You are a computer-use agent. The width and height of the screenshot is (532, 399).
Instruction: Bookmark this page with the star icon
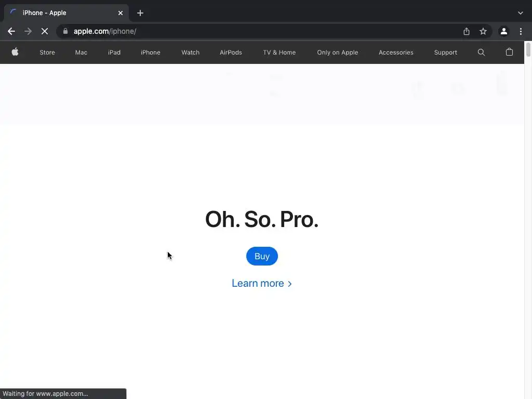pyautogui.click(x=483, y=31)
